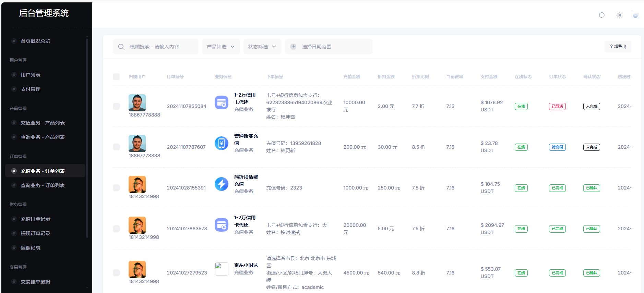
Task: Click the credit card icon for order 20241107855084
Action: [221, 102]
